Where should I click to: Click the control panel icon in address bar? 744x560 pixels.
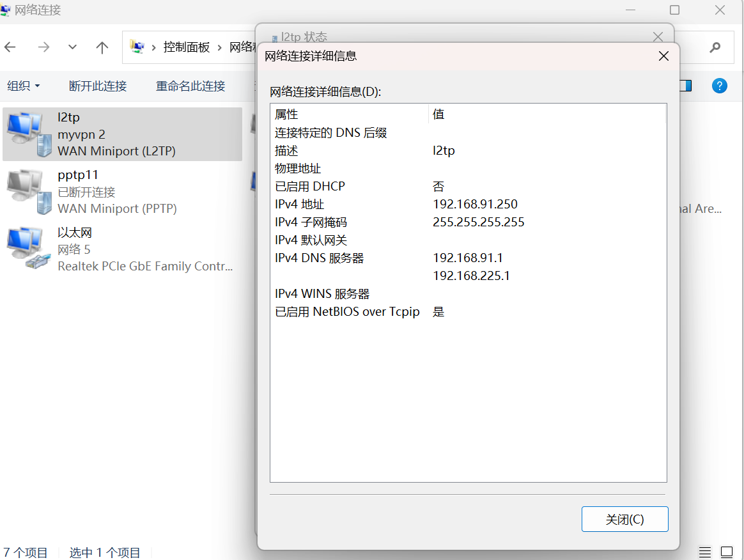coord(137,47)
